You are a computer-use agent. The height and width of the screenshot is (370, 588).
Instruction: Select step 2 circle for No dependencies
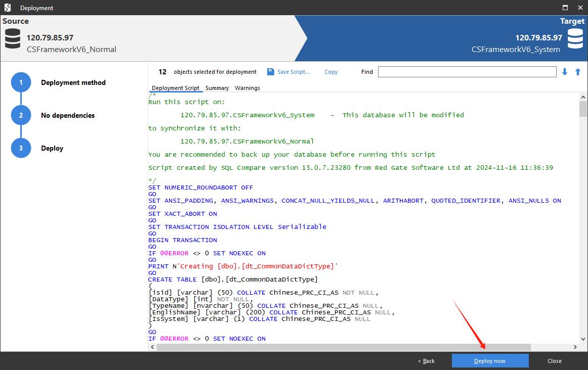click(21, 115)
